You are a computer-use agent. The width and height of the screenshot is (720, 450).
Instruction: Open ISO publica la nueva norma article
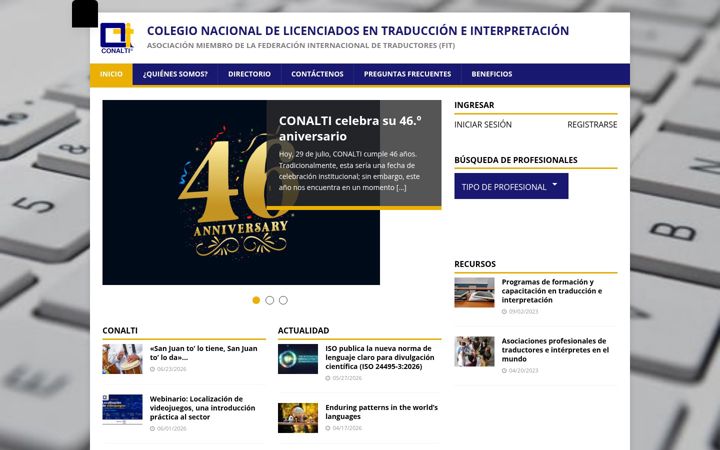click(x=380, y=357)
